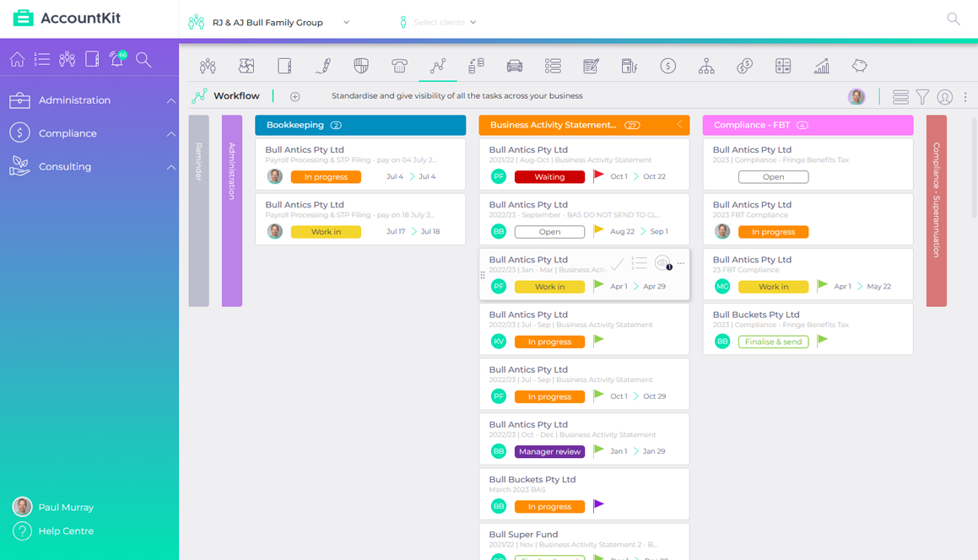Open the notebook icon in sidebar
The height and width of the screenshot is (560, 978).
click(92, 59)
